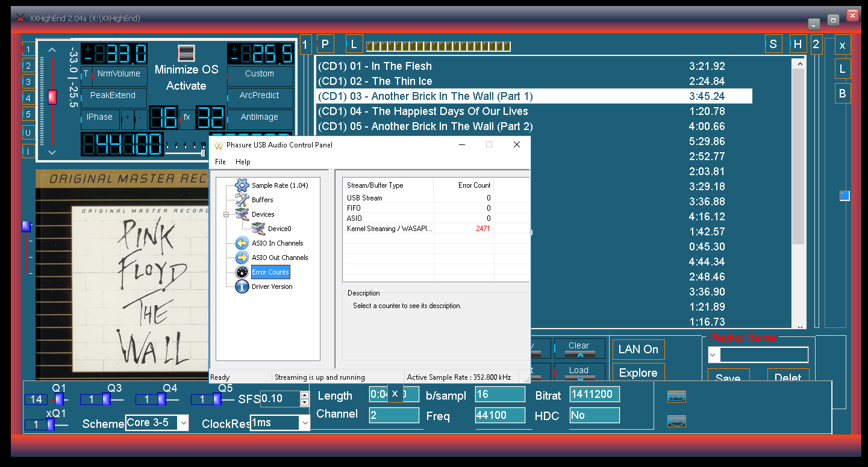
Task: Select track 01 - In The Flesh
Action: (x=534, y=66)
